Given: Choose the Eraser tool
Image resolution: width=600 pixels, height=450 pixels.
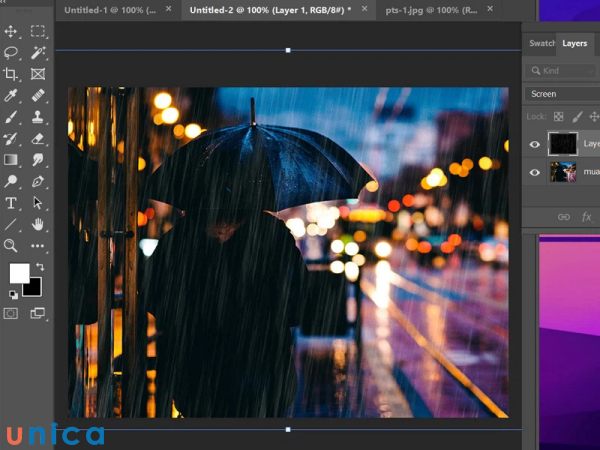Looking at the screenshot, I should (x=38, y=139).
